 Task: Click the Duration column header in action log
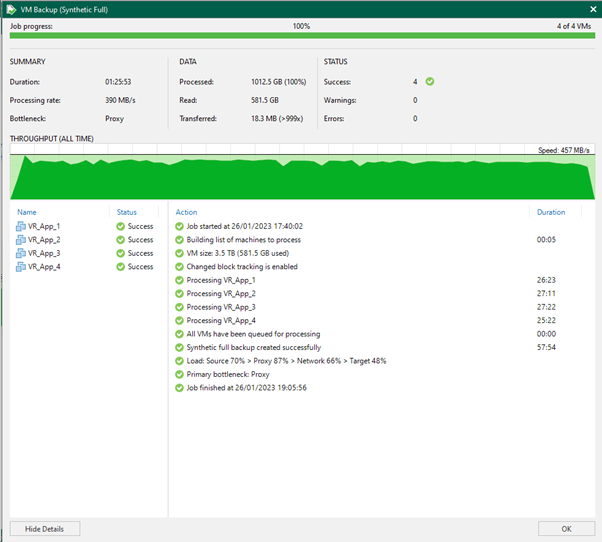coord(551,212)
